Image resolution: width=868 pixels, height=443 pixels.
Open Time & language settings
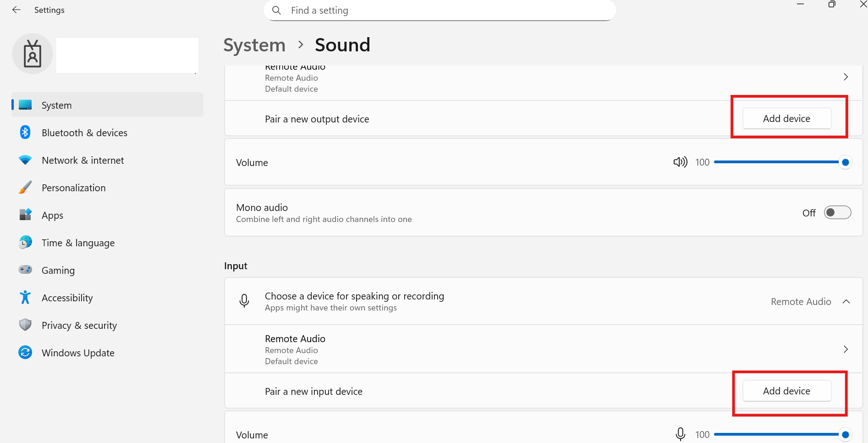pyautogui.click(x=78, y=243)
